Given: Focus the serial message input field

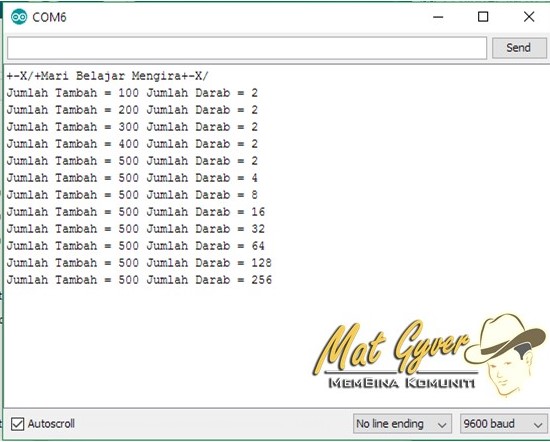Looking at the screenshot, I should (247, 48).
